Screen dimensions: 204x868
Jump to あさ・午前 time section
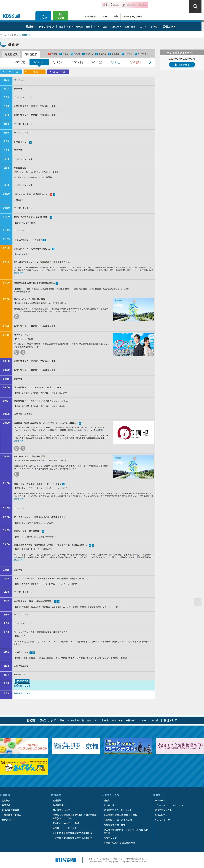point(11,72)
